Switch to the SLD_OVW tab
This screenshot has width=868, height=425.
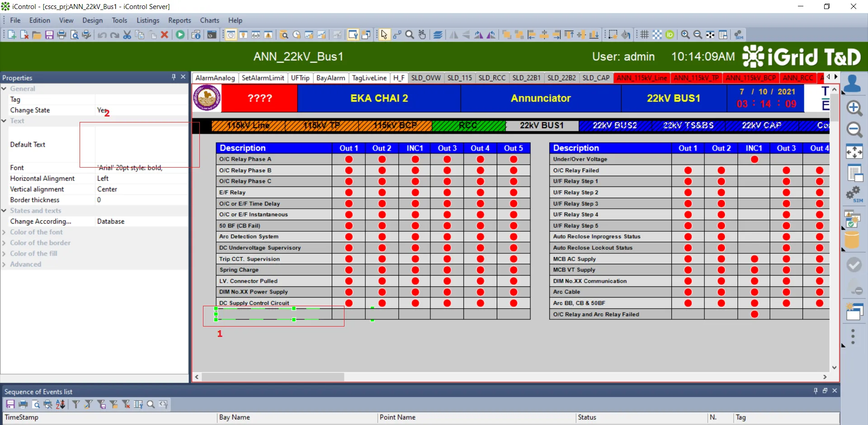tap(426, 78)
